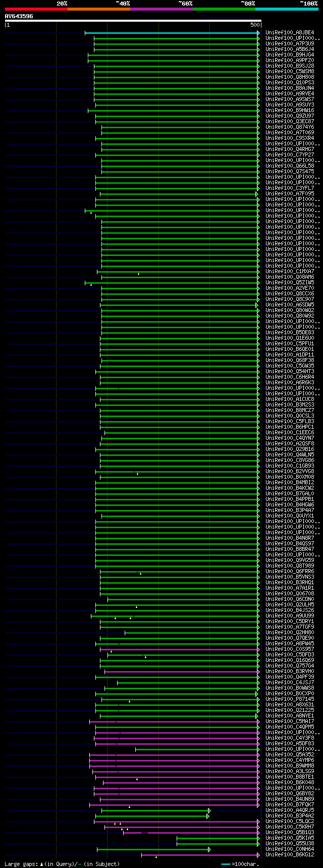Open hit UniRef100_C5WSM8
This screenshot has width=323, height=868.
click(x=290, y=72)
